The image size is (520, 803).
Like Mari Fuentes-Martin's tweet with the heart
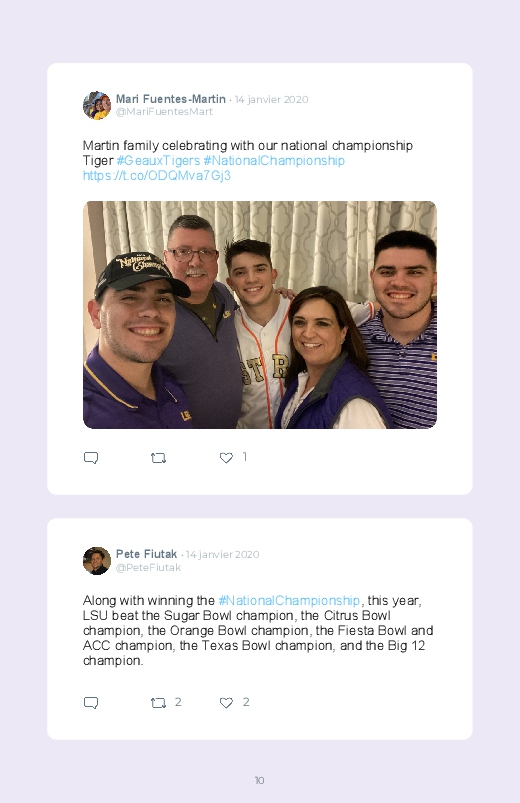(226, 458)
